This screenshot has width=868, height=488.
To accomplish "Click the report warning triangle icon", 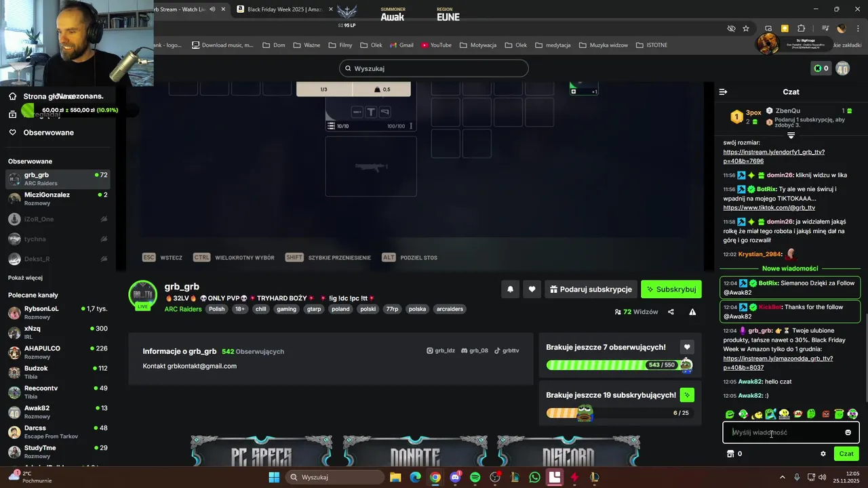I will click(x=692, y=312).
